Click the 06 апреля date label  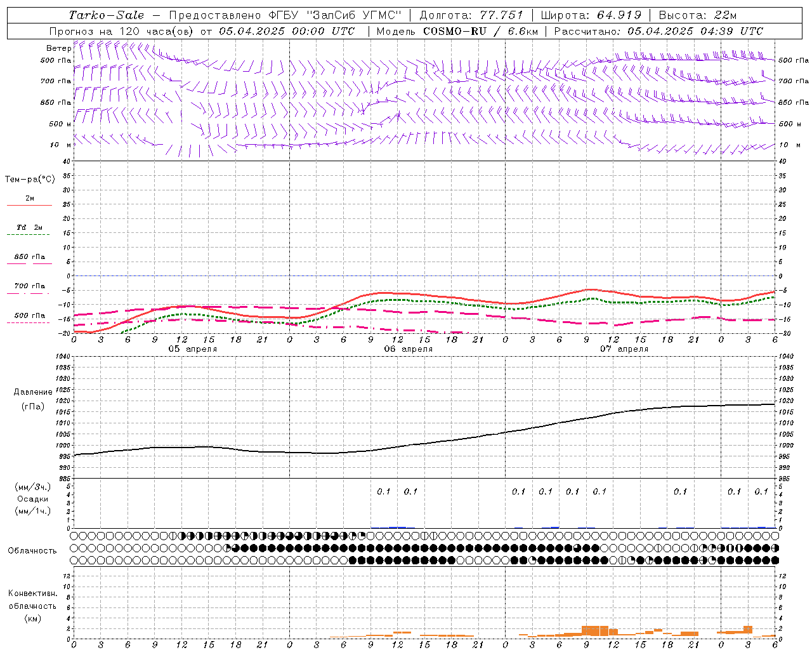[x=409, y=349]
